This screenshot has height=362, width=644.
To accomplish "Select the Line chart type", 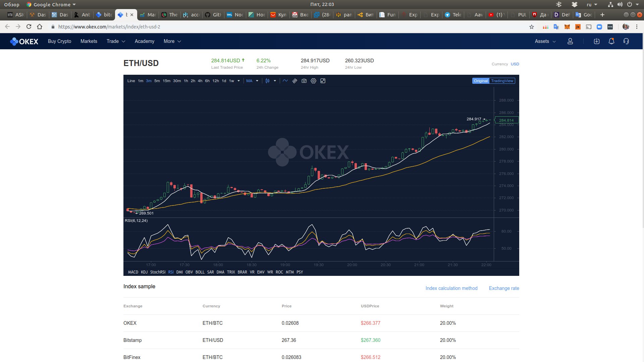I will (131, 81).
